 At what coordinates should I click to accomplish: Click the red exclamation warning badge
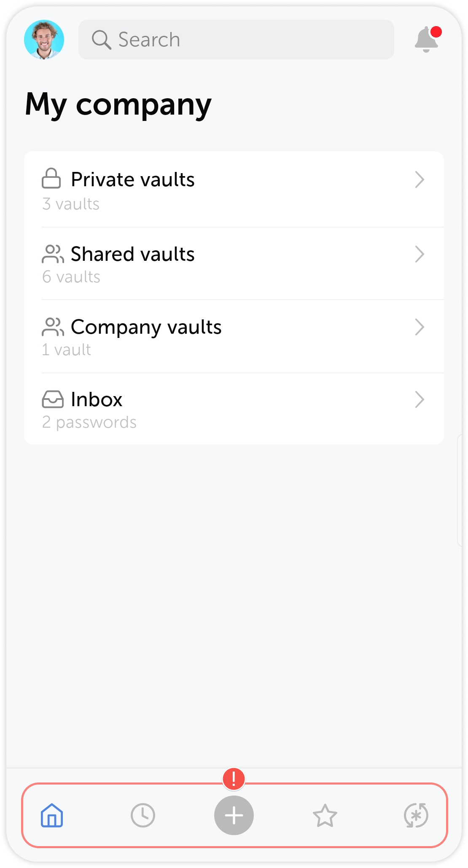pos(234,779)
